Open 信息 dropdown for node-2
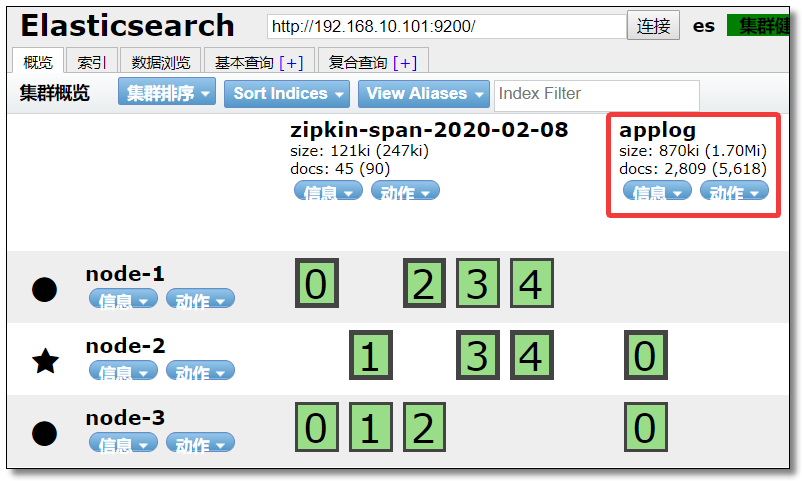802x481 pixels. tap(123, 370)
